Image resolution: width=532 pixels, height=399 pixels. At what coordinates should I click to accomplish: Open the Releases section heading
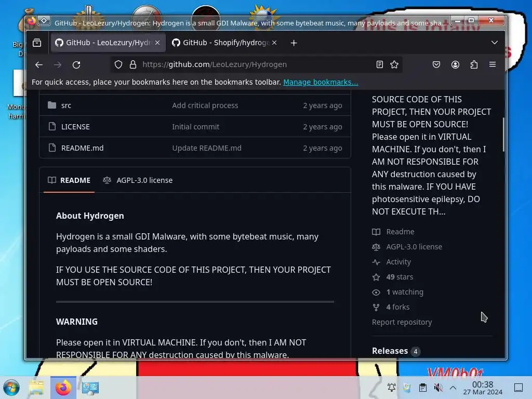tap(390, 351)
